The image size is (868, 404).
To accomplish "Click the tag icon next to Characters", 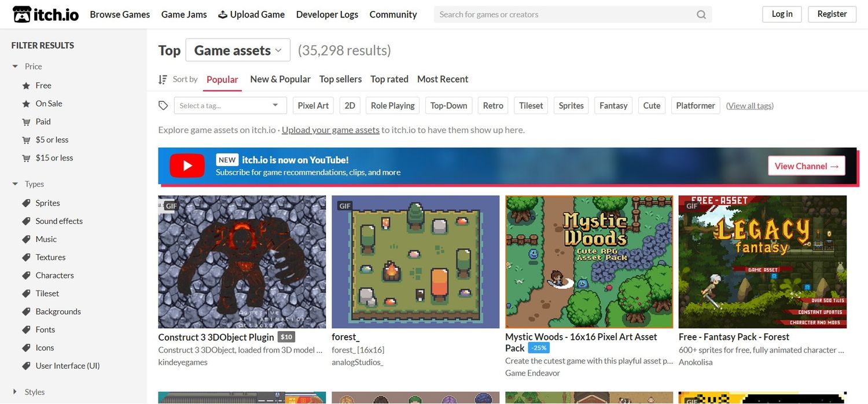I will 26,276.
